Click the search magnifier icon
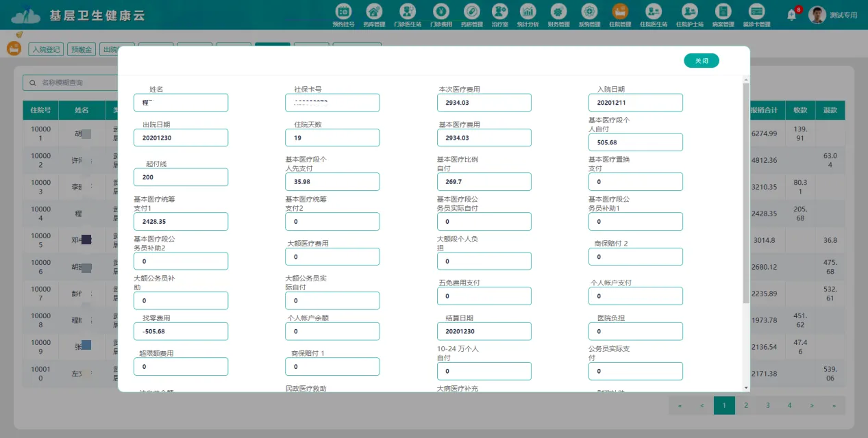The height and width of the screenshot is (438, 868). 32,83
